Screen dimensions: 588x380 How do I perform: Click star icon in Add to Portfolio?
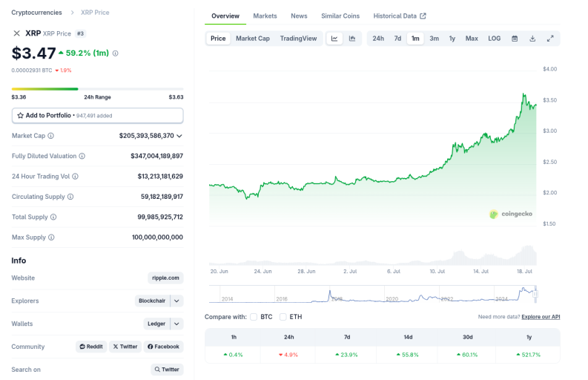(x=20, y=115)
